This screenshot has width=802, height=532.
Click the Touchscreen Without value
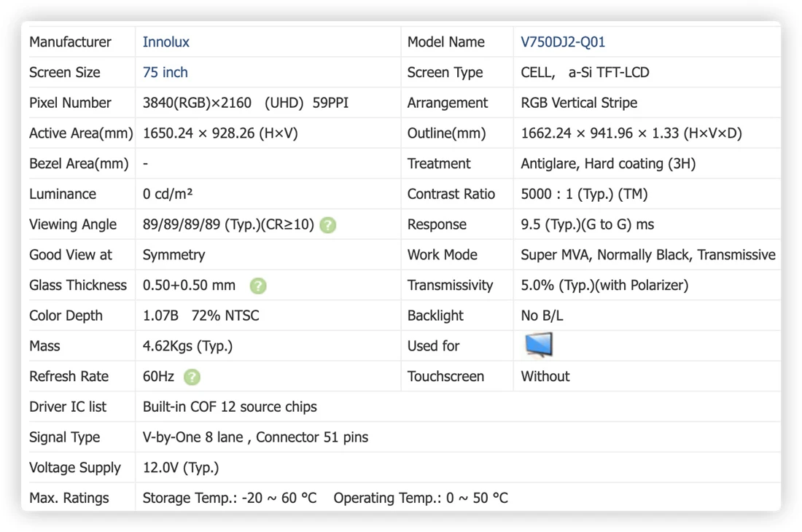tap(545, 377)
